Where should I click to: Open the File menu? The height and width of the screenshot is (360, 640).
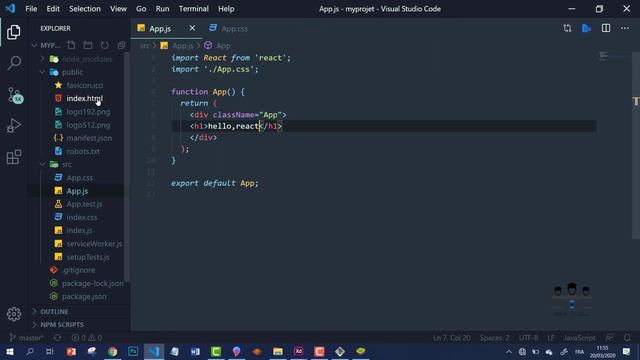tap(31, 9)
